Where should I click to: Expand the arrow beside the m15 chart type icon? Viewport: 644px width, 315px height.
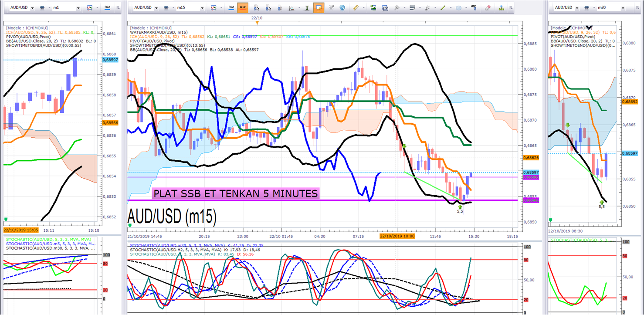pyautogui.click(x=221, y=8)
